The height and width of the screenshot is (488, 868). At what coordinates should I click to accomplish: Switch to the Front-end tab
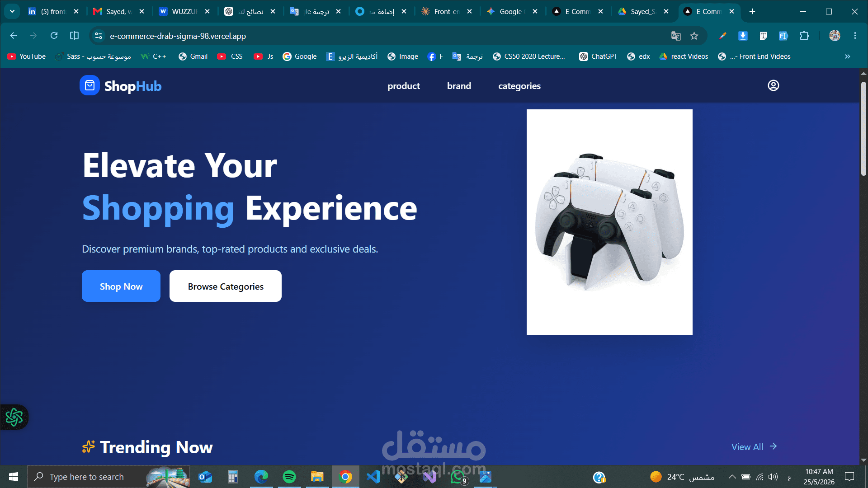(441, 11)
